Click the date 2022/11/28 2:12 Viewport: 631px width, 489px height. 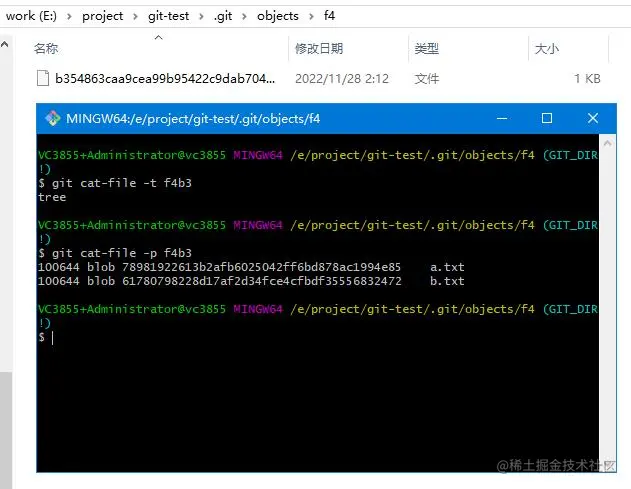click(342, 78)
